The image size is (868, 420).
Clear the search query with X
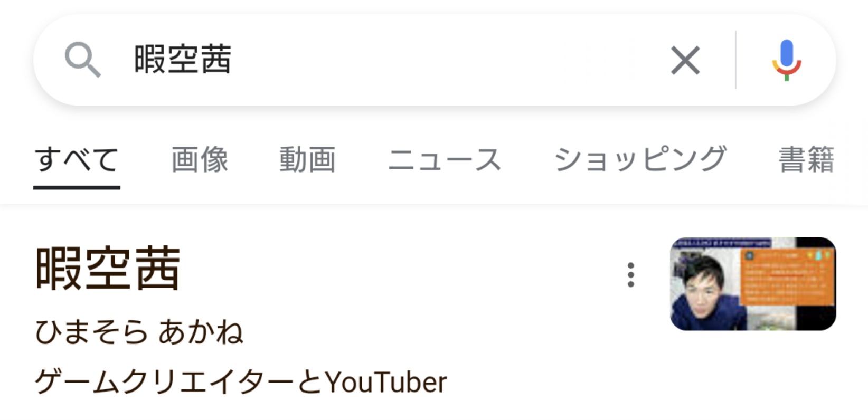click(x=685, y=60)
